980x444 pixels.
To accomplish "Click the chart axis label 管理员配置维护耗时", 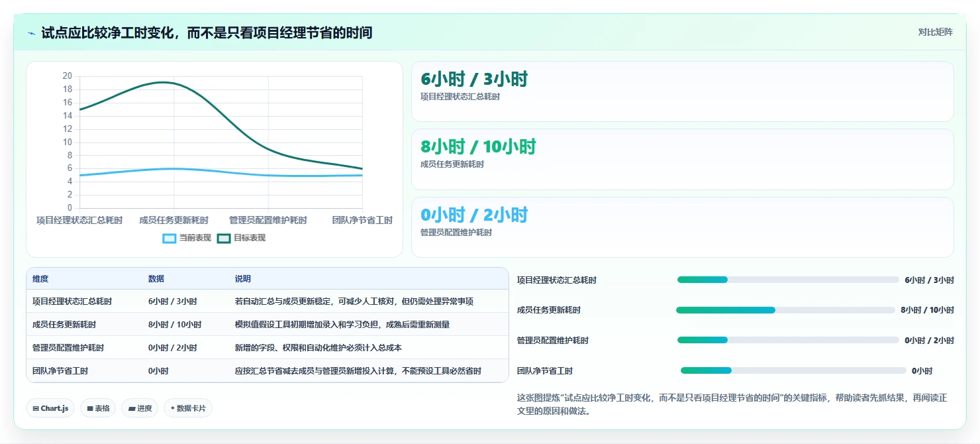I will pos(268,220).
